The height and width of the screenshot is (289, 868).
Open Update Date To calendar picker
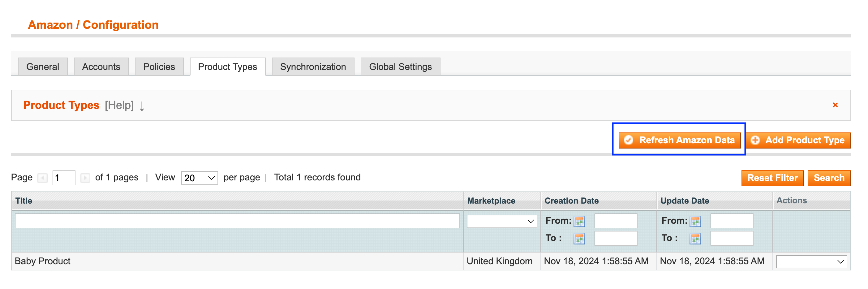[x=695, y=239]
